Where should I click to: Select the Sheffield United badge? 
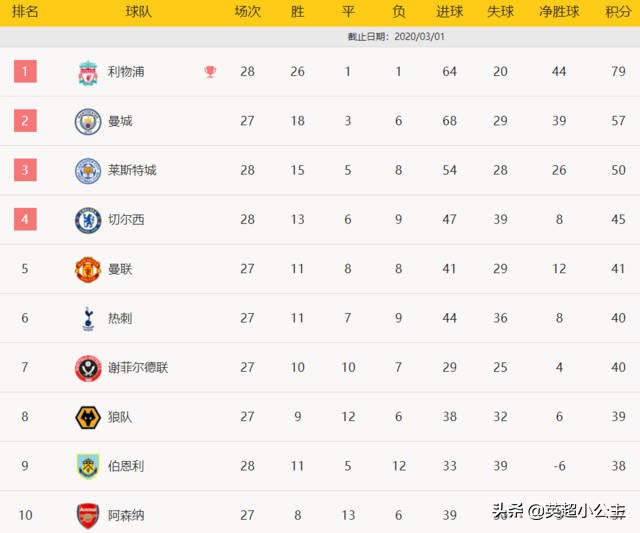[88, 368]
